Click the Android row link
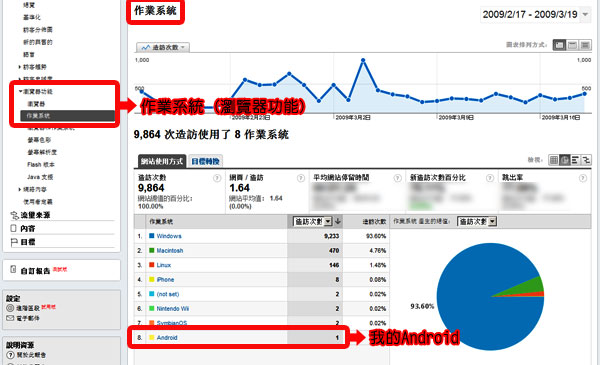The image size is (600, 365). coord(167,338)
